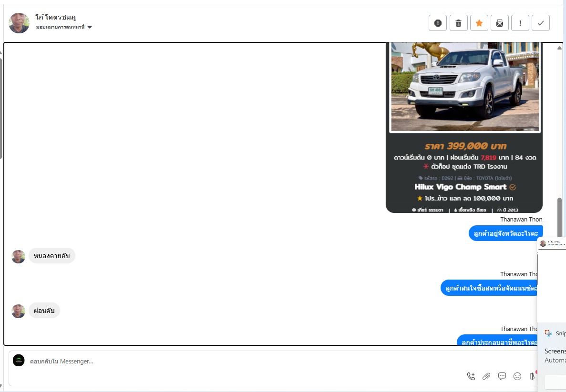The height and width of the screenshot is (392, 566).
Task: Click the promo line ลด 100,000 บาท
Action: coord(465,198)
